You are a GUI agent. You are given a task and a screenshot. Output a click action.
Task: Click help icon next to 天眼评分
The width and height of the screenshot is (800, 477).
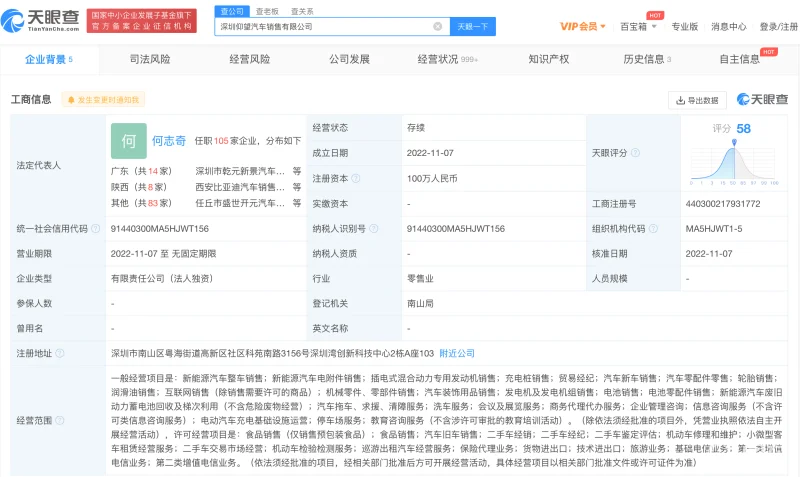coord(635,153)
